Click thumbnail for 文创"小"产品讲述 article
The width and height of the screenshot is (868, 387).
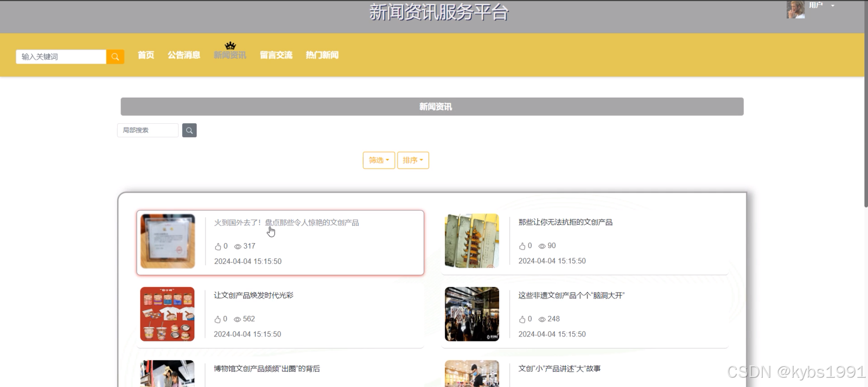coord(472,373)
